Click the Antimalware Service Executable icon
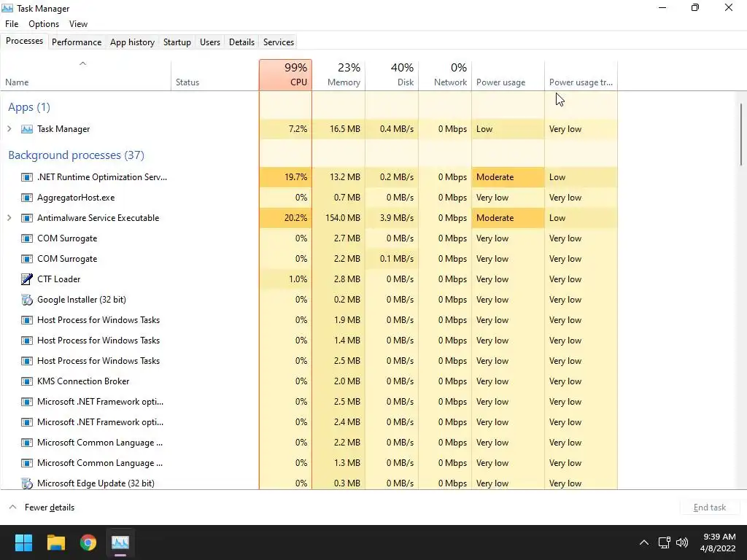Viewport: 747px width, 560px height. pos(27,218)
